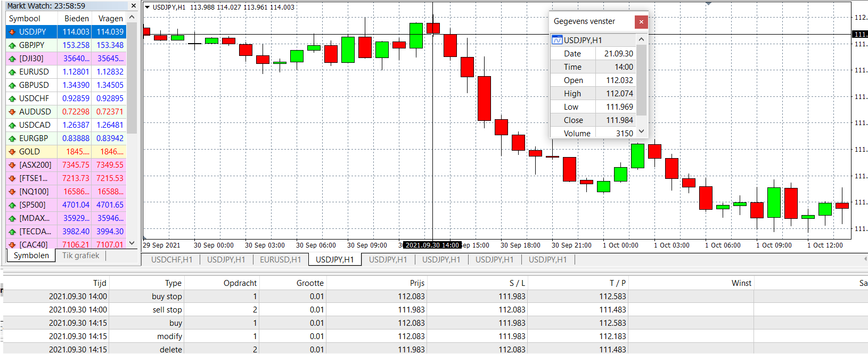Click the data window scrollbar thumb
This screenshot has height=354, width=868.
point(641,80)
